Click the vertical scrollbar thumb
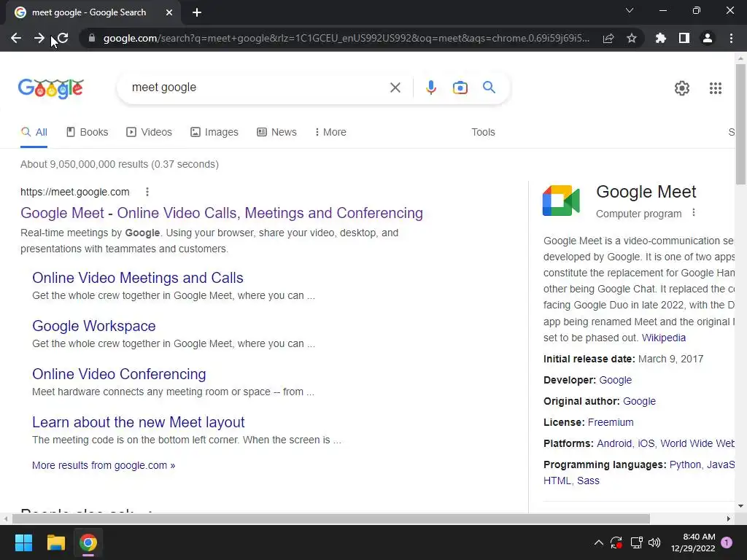This screenshot has height=560, width=747. [x=740, y=124]
